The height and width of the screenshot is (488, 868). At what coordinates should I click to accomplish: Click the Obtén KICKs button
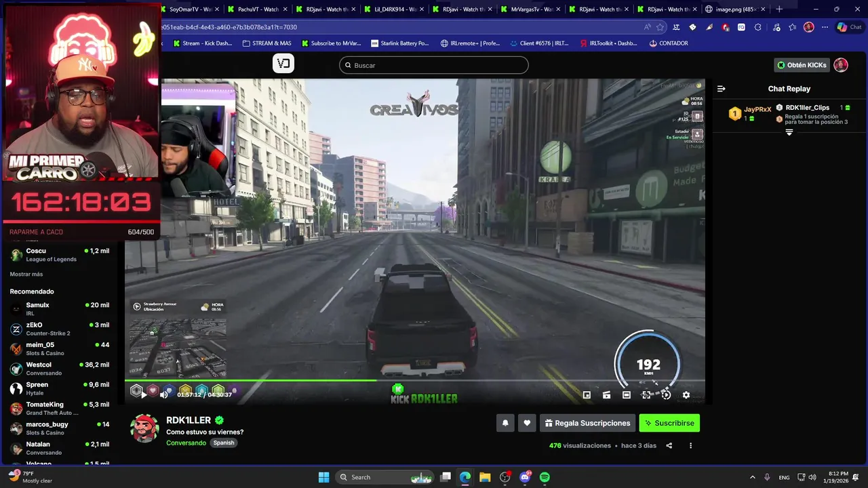point(802,65)
